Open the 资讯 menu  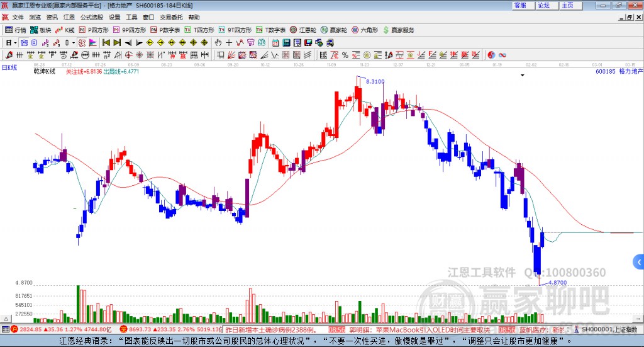(x=52, y=17)
